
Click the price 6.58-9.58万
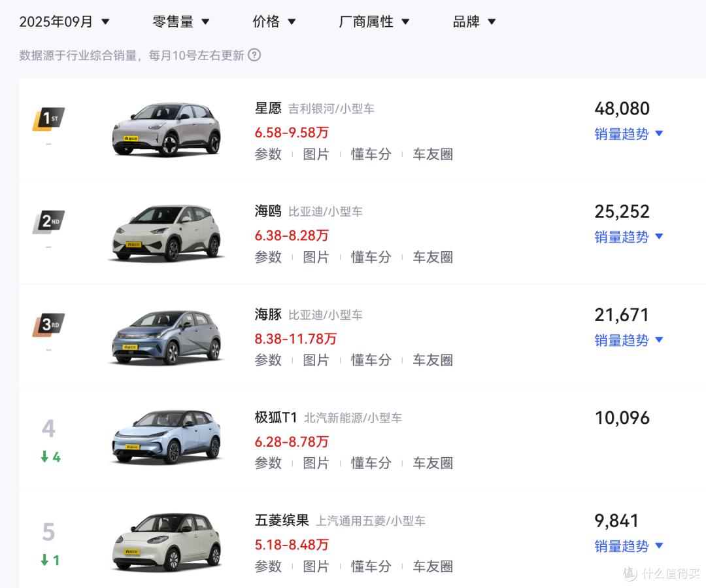point(292,133)
